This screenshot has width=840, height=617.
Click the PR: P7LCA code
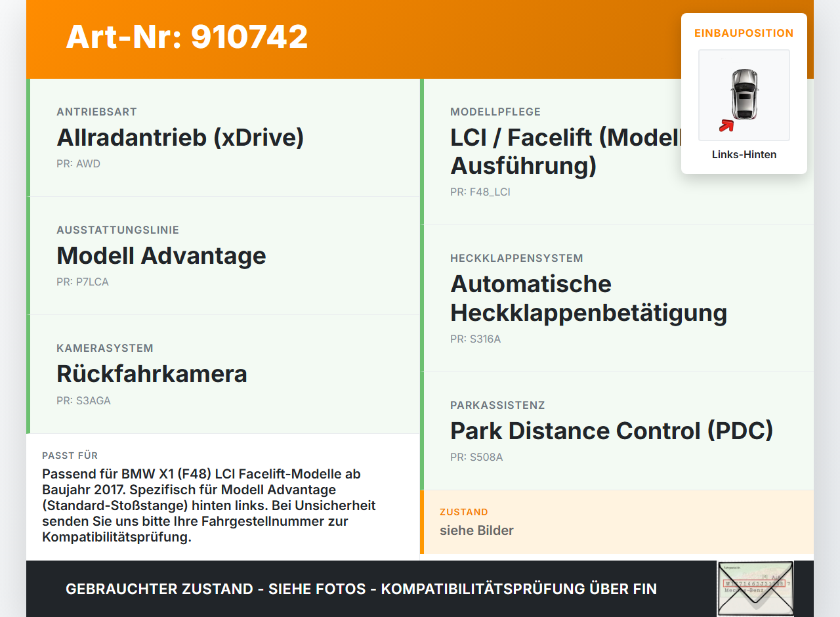[x=83, y=282]
